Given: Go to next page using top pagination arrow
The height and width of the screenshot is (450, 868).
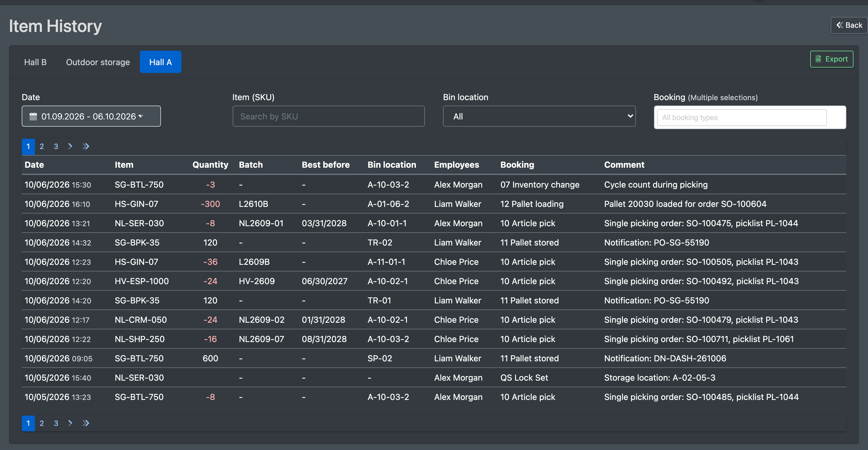Looking at the screenshot, I should point(70,146).
